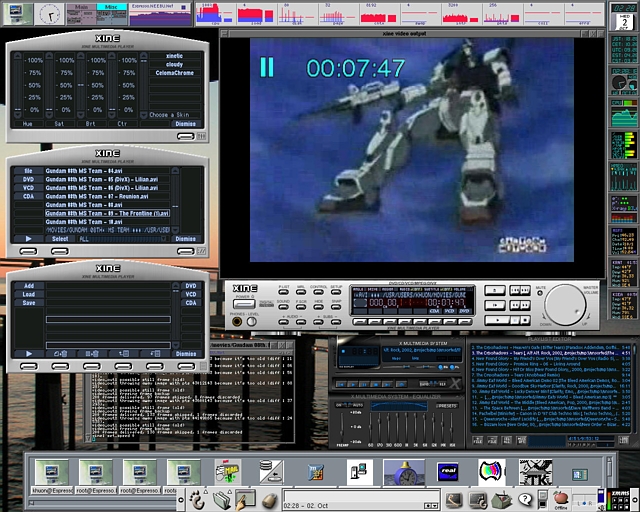The height and width of the screenshot is (512, 640).
Task: Open the GNOME foot main menu
Action: [x=198, y=500]
